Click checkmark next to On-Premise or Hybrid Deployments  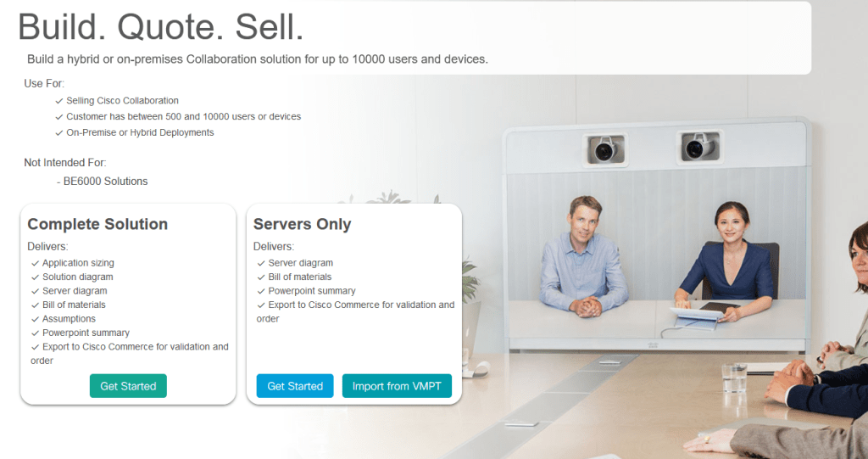pos(58,133)
